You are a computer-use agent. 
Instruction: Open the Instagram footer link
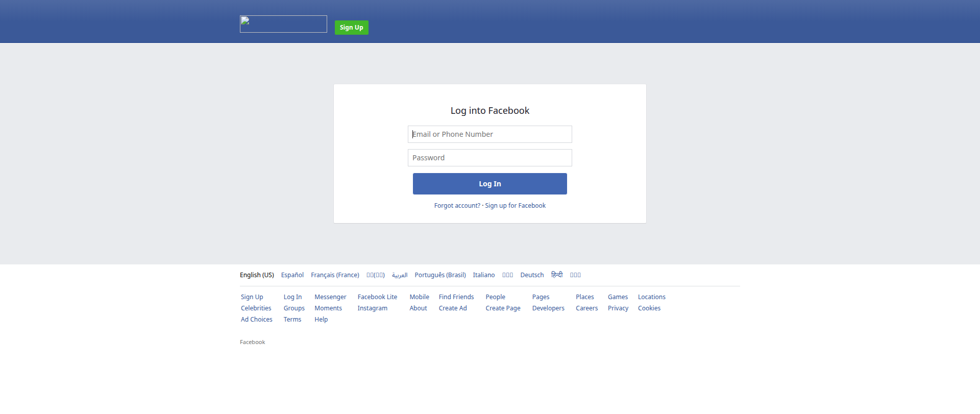372,308
